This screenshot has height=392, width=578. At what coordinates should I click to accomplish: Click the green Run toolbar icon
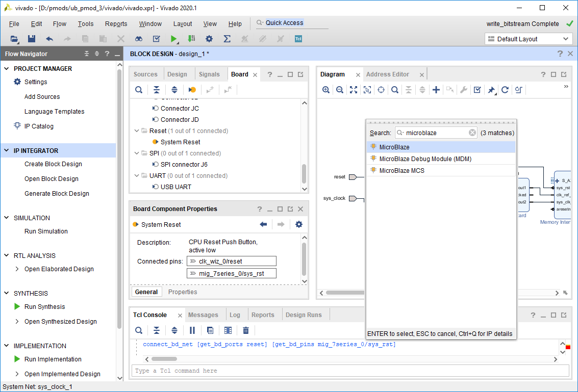[173, 39]
